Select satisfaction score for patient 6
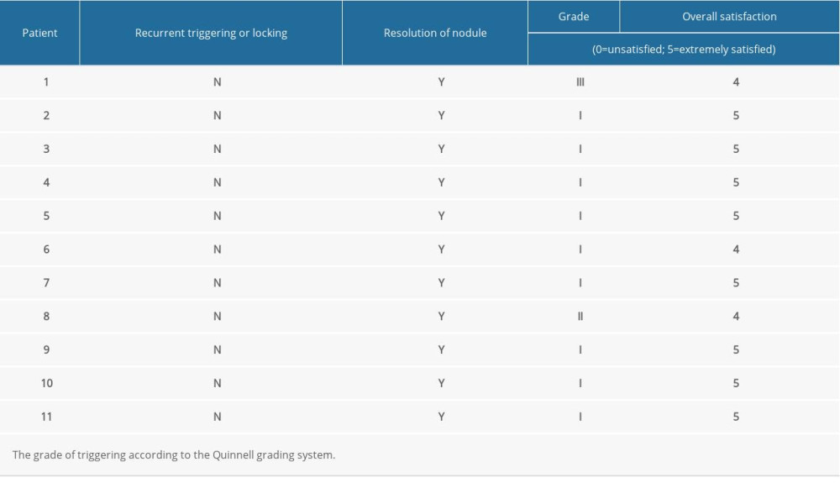840x504 pixels. click(736, 249)
